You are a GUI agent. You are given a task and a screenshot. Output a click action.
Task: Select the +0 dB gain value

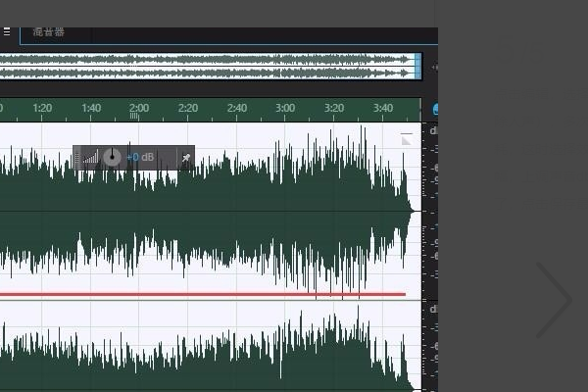pos(140,157)
